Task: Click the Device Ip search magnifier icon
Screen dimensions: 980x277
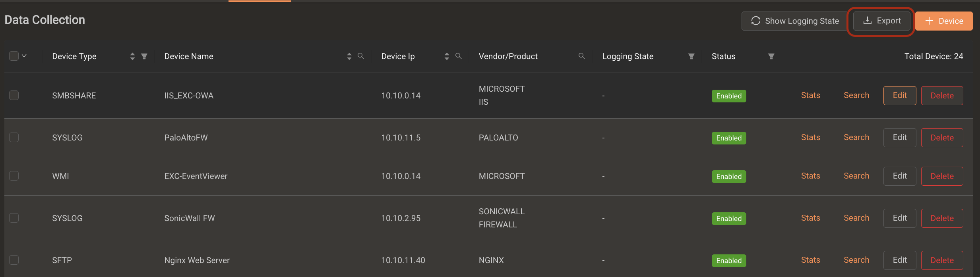Action: [x=458, y=56]
